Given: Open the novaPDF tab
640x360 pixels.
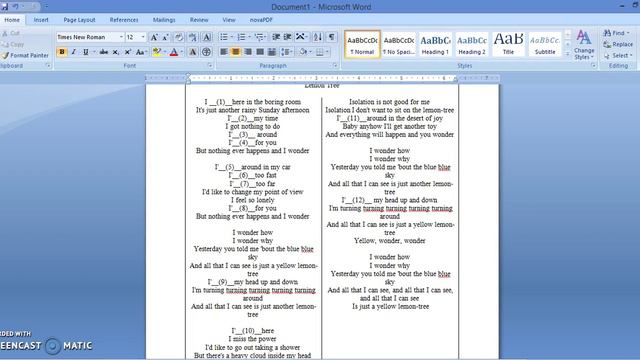Looking at the screenshot, I should point(261,20).
